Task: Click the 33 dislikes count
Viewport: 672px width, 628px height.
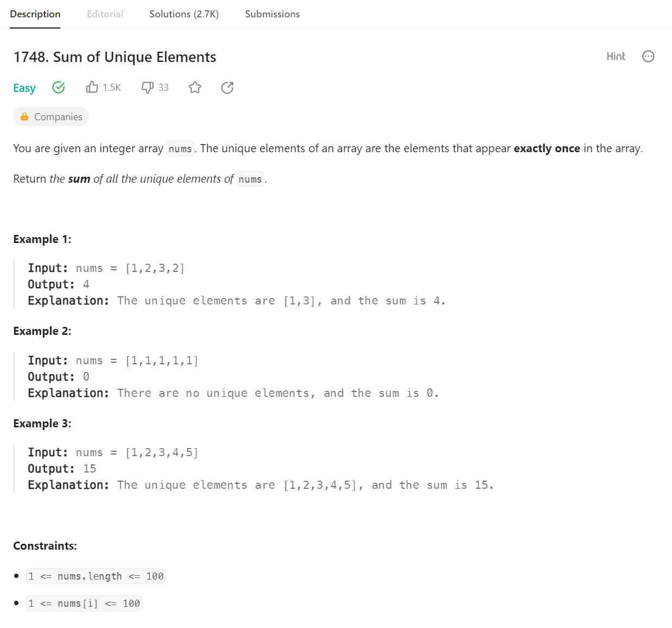Action: (x=164, y=88)
